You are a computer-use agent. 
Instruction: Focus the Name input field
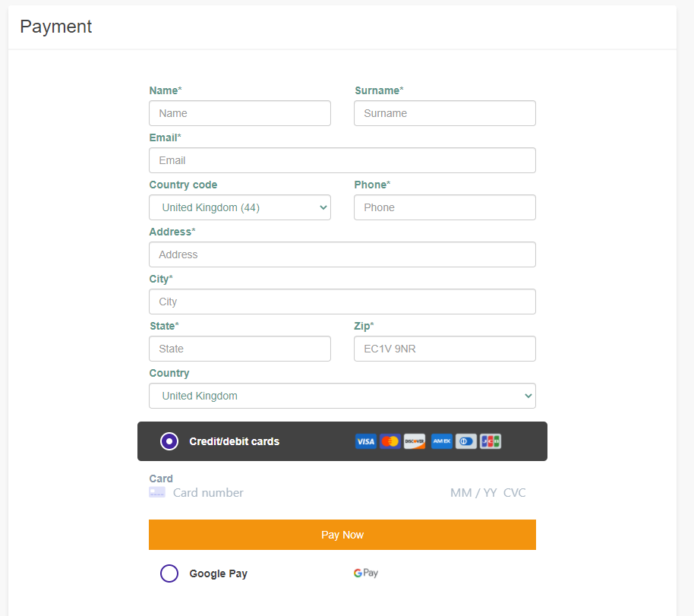240,113
